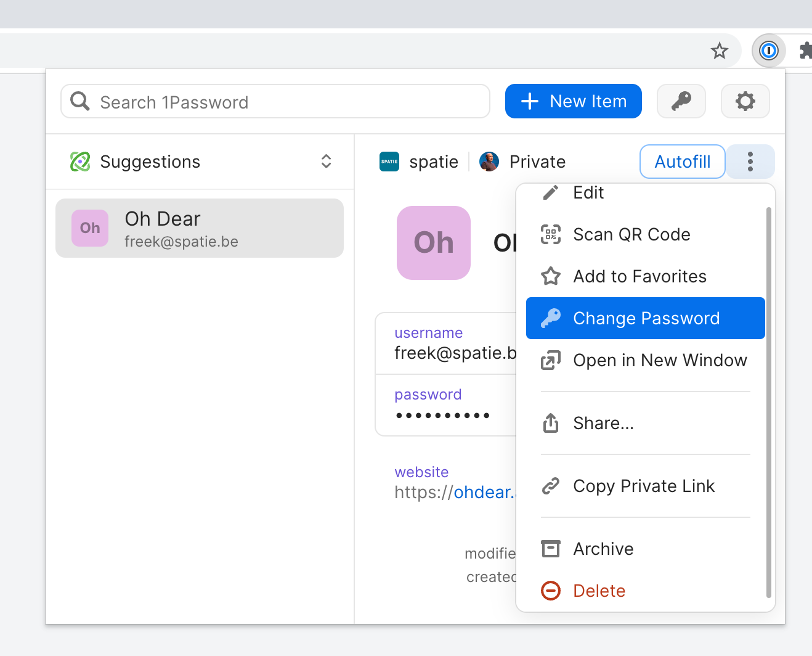Screen dimensions: 812x656
Task: Select the Oh Dear item in list
Action: pos(200,228)
